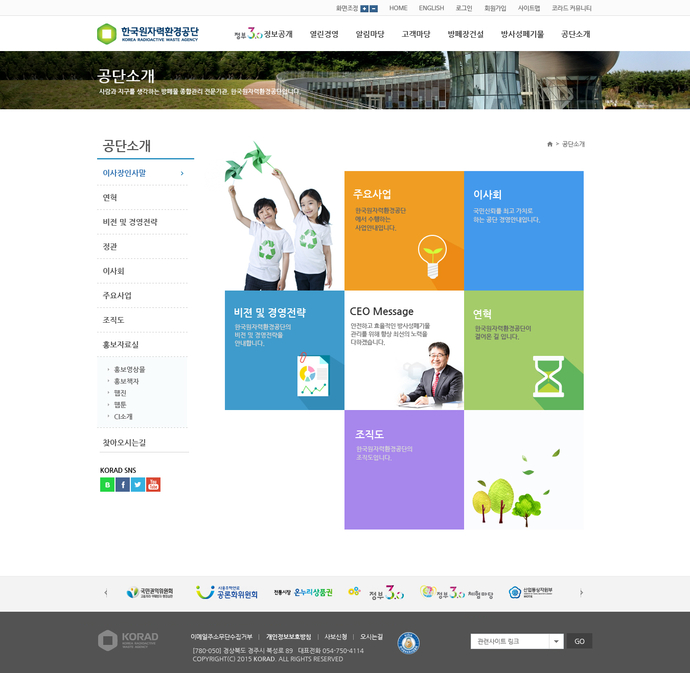Open the KORAD YouTube channel icon
The width and height of the screenshot is (690, 673).
click(x=153, y=484)
